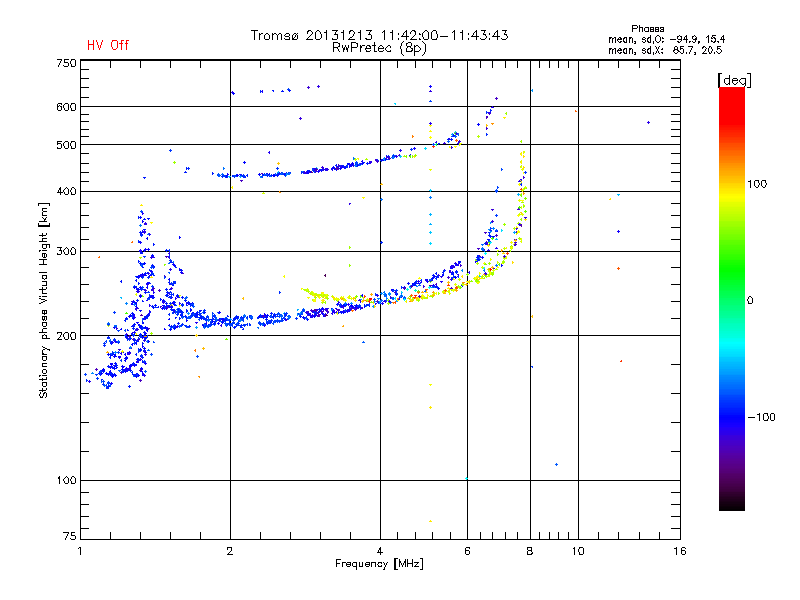
Task: Click the '[deg]' colorbar unit label
Action: [734, 80]
